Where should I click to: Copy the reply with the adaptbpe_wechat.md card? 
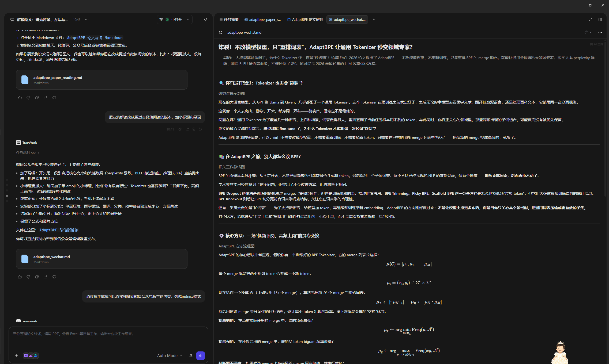point(37,277)
